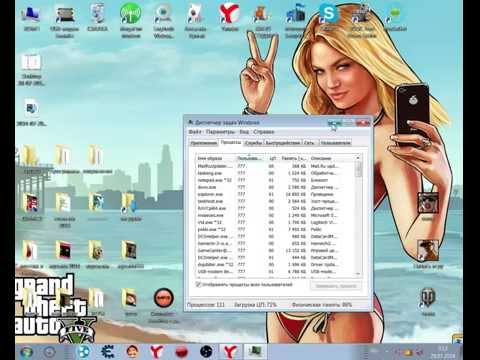This screenshot has height=360, width=480.
Task: Sort processes by the ЦП (CPU) column header
Action: tap(272, 158)
